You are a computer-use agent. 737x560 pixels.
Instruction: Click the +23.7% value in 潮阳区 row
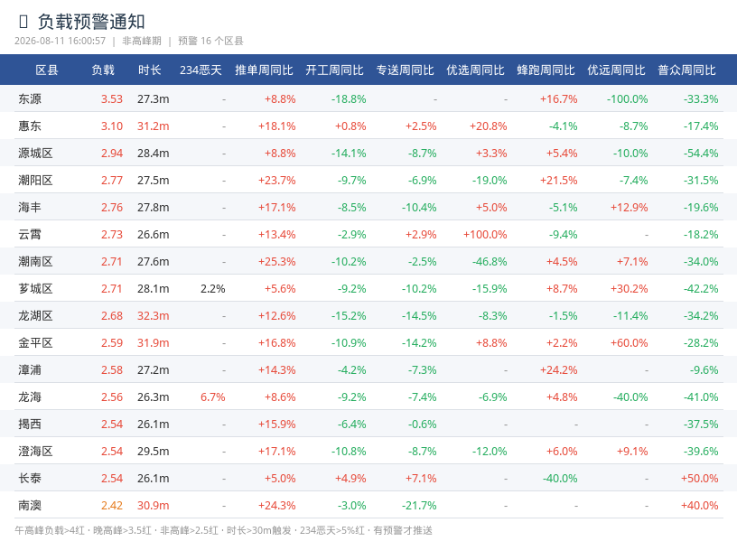coord(277,181)
